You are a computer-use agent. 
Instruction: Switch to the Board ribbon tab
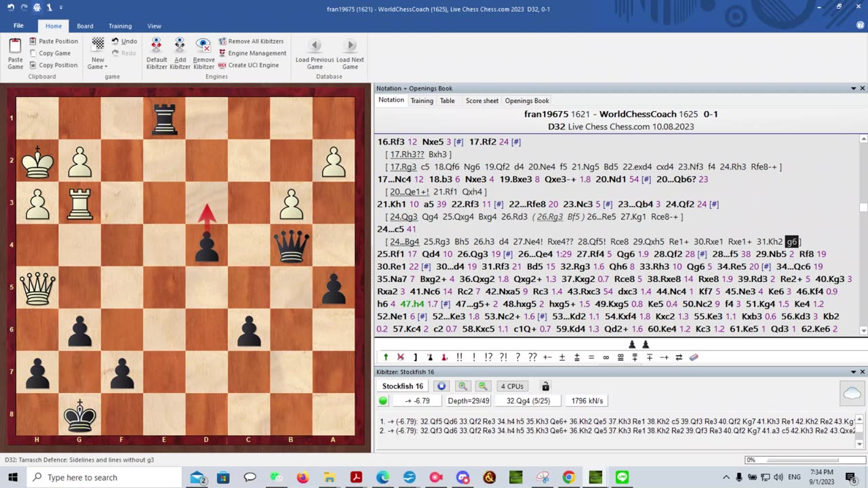pos(85,26)
